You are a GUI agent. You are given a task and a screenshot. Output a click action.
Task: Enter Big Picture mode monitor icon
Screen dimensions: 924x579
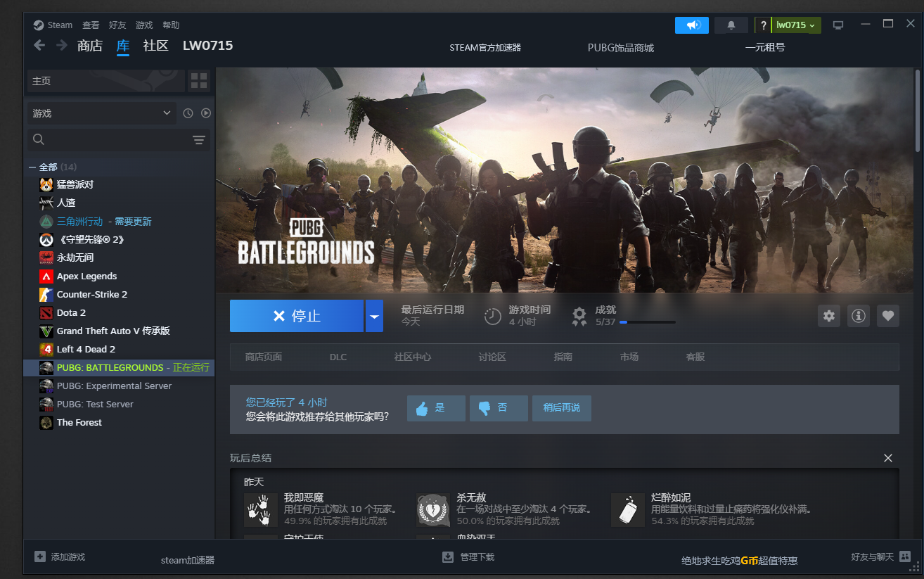tap(838, 25)
